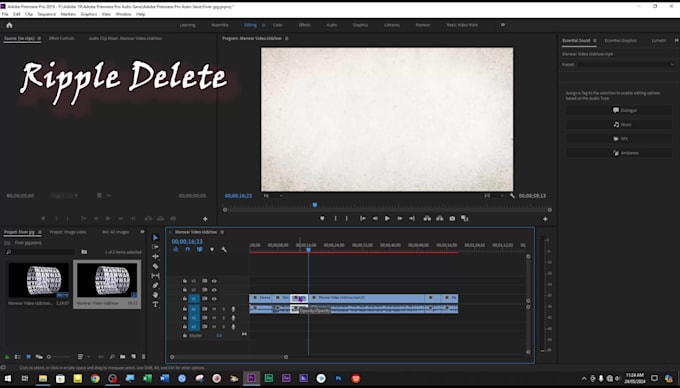Mute audio track A1
This screenshot has width=680, height=388.
click(x=214, y=309)
